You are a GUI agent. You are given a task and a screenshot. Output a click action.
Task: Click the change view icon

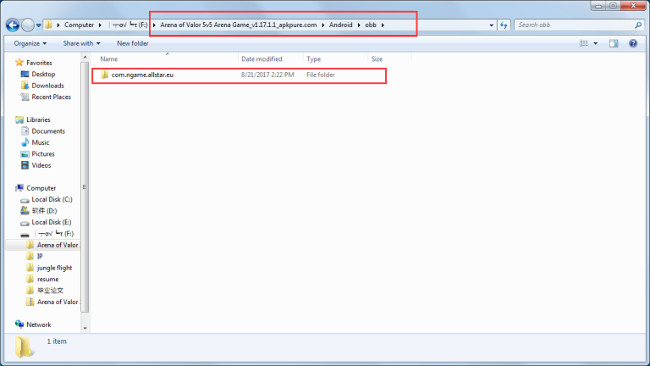(x=584, y=44)
